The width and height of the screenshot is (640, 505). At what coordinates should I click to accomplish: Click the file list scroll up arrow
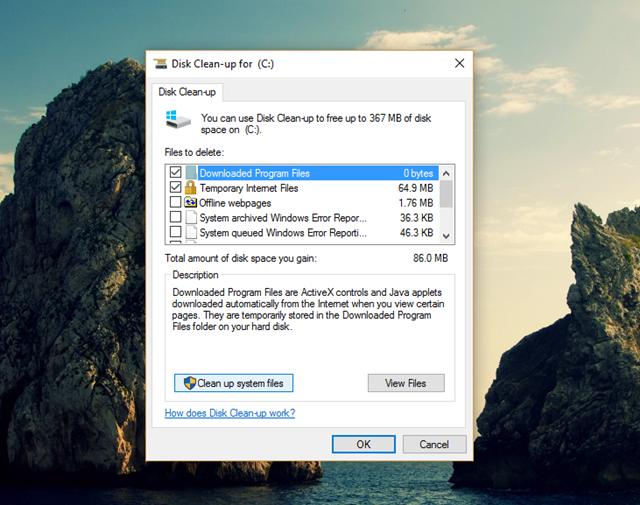pyautogui.click(x=446, y=174)
